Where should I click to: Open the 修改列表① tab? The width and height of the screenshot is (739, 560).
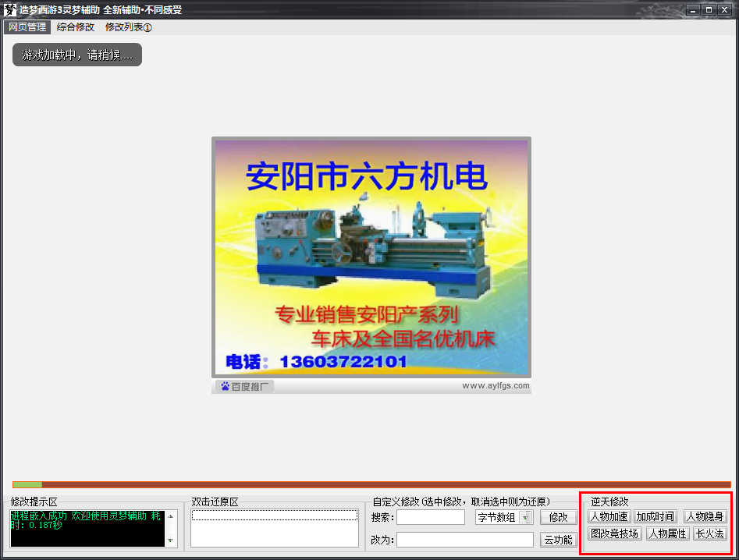click(x=128, y=27)
